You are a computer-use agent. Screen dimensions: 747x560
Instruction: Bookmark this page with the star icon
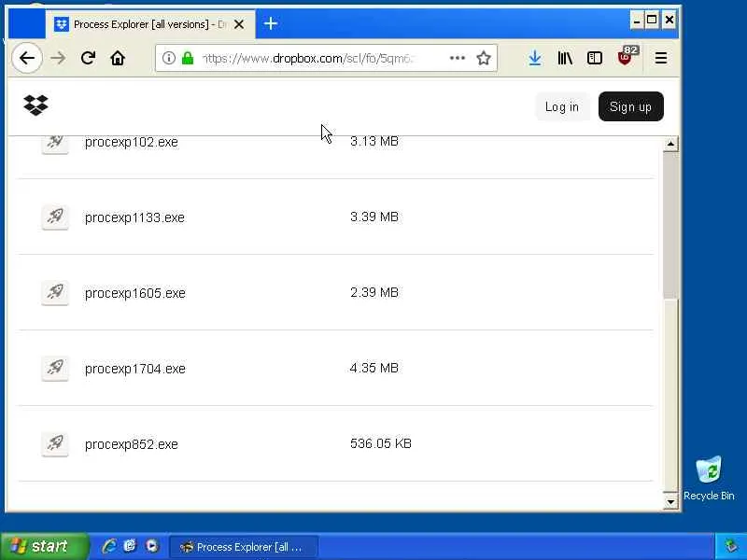(x=484, y=58)
